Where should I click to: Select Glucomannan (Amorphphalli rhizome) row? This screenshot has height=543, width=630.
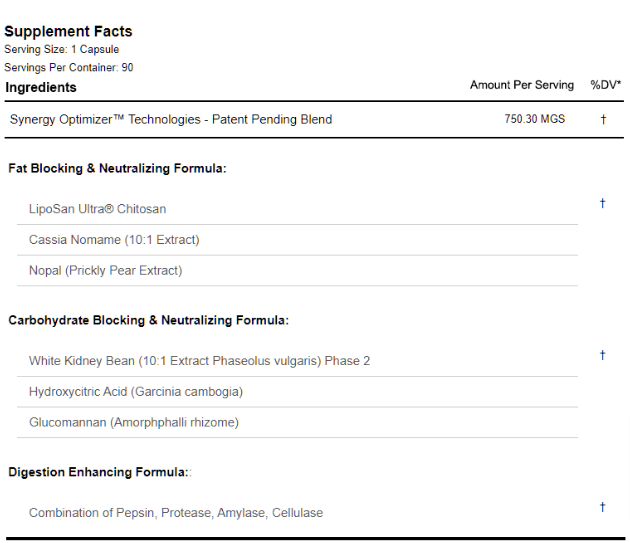coord(297,422)
